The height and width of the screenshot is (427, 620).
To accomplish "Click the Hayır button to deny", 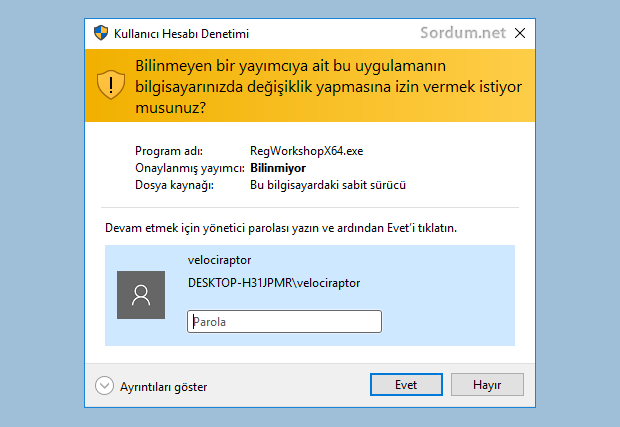I will click(487, 384).
